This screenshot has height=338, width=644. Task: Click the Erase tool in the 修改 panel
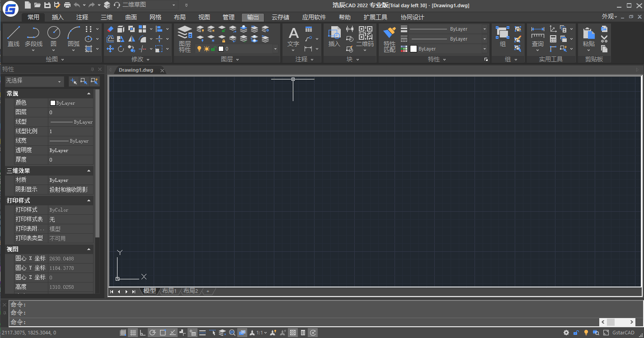point(110,29)
